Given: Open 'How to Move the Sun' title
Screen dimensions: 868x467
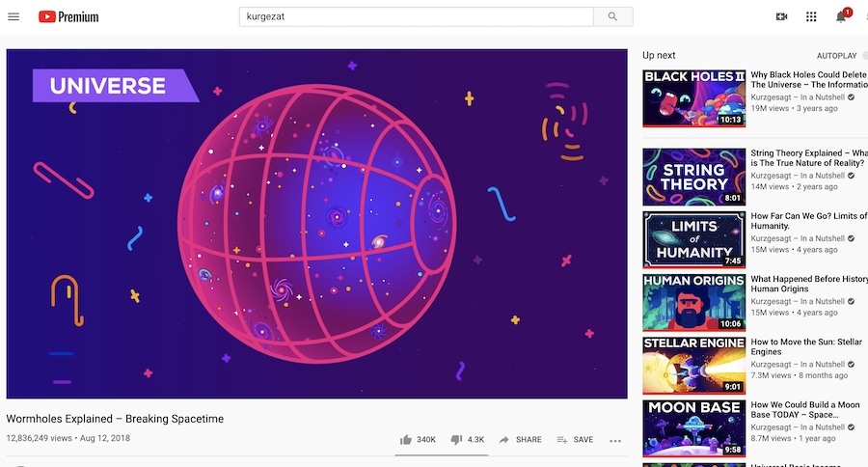Looking at the screenshot, I should 806,346.
